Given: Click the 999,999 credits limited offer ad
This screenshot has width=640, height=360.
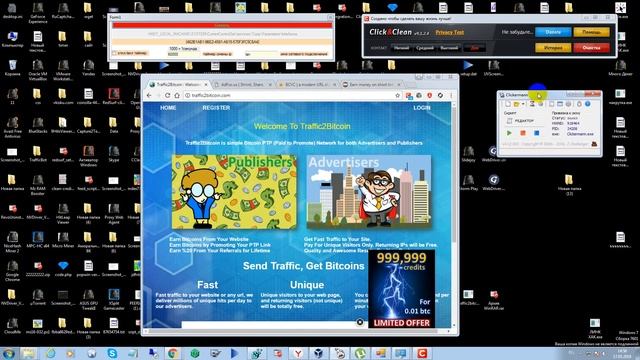Looking at the screenshot, I should coord(401,289).
